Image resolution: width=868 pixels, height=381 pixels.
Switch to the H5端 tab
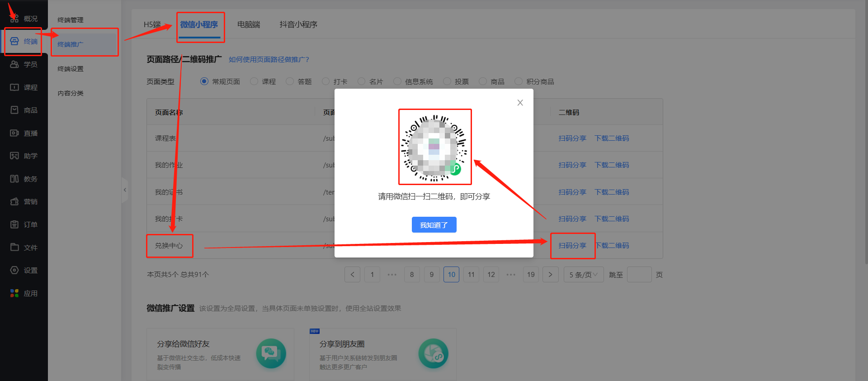pyautogui.click(x=152, y=24)
